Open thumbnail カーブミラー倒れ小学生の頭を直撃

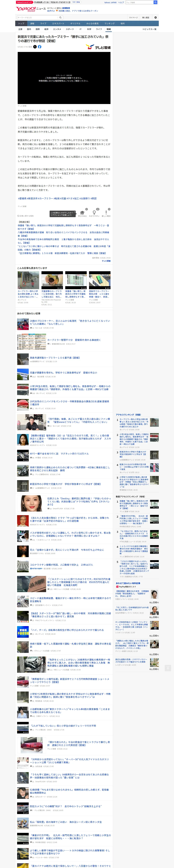tap(28, 280)
